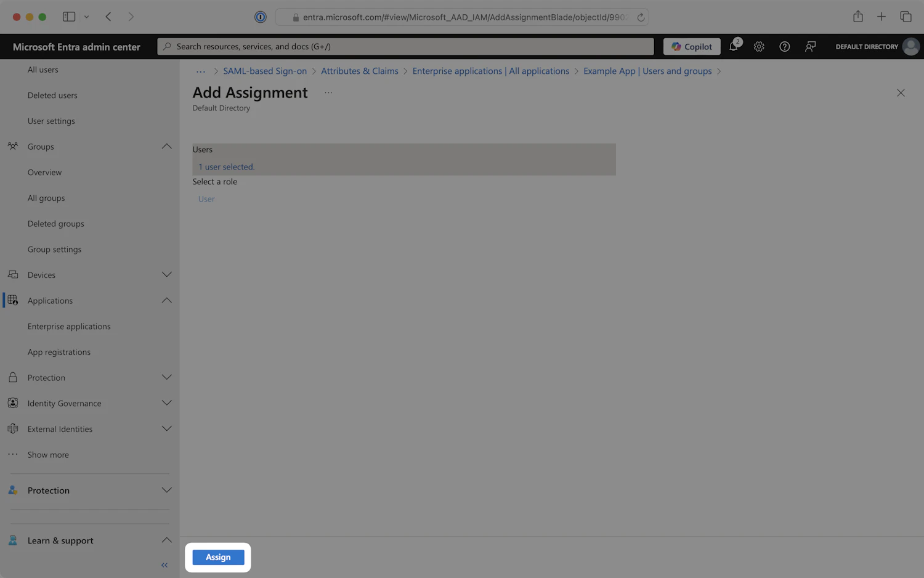Go to Attributes & Claims breadcrumb
Viewport: 924px width, 578px height.
pyautogui.click(x=360, y=71)
